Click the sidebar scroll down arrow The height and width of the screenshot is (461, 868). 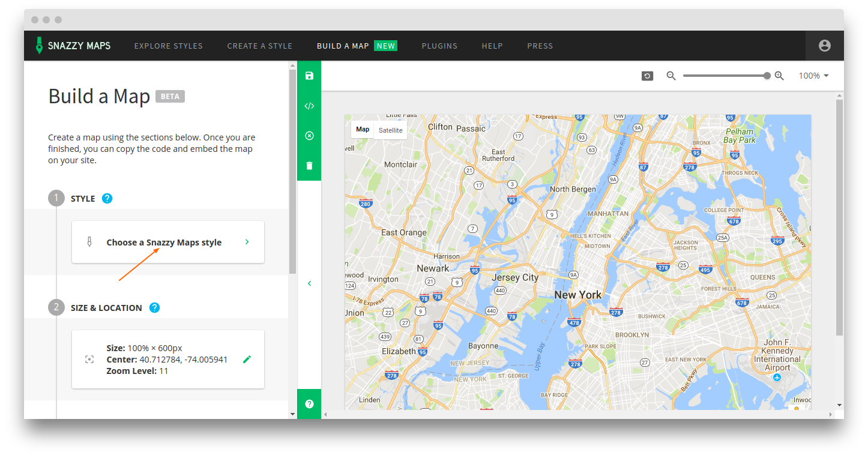tap(292, 414)
